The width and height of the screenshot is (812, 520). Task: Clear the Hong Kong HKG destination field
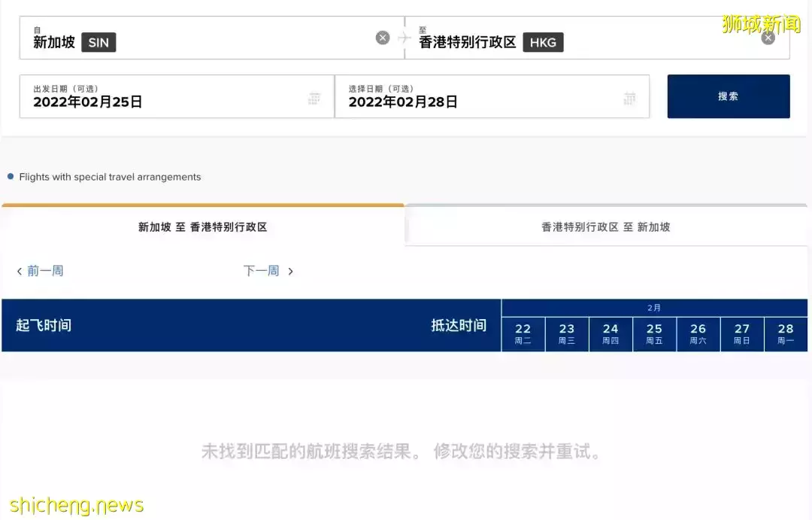coord(768,37)
